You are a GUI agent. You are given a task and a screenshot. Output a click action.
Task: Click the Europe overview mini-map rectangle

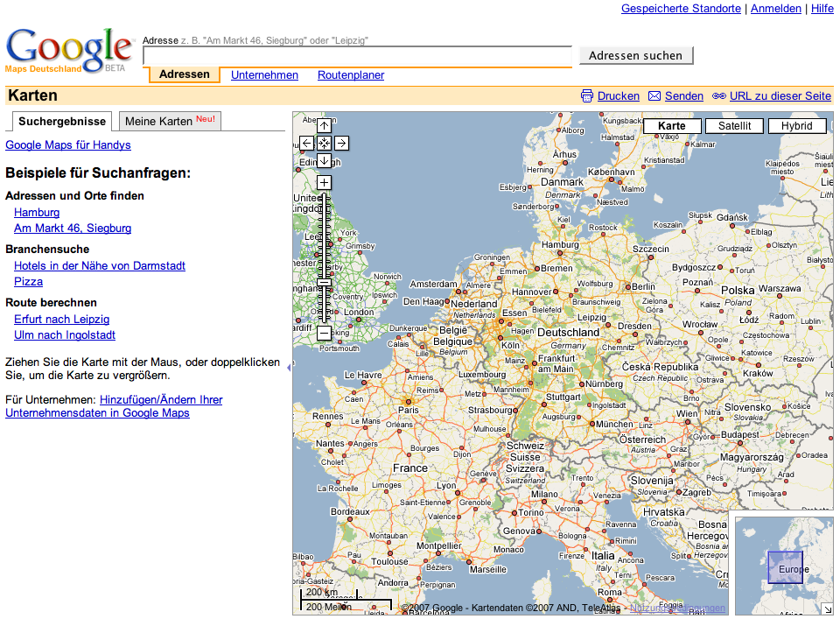click(x=786, y=567)
